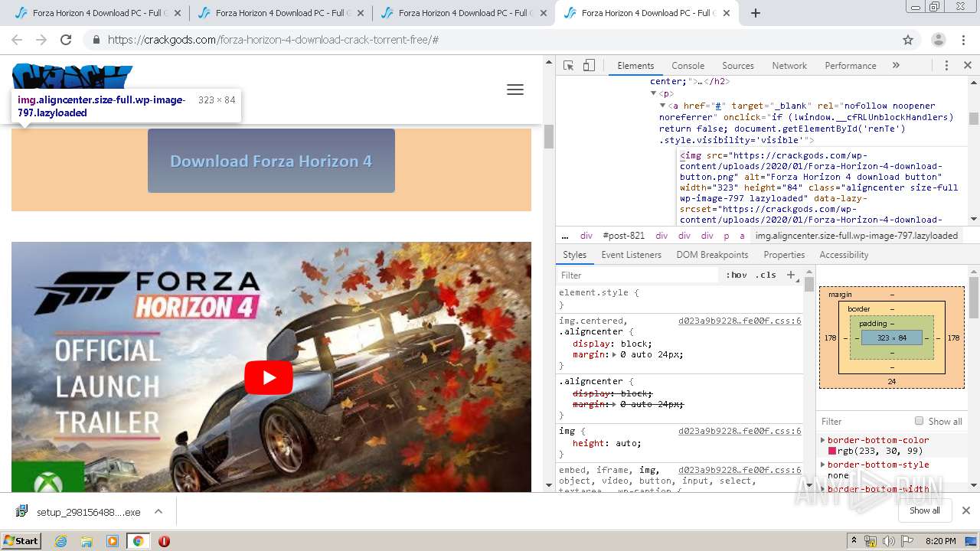Click the Chrome taskbar icon
Viewport: 980px width, 551px height.
point(138,541)
